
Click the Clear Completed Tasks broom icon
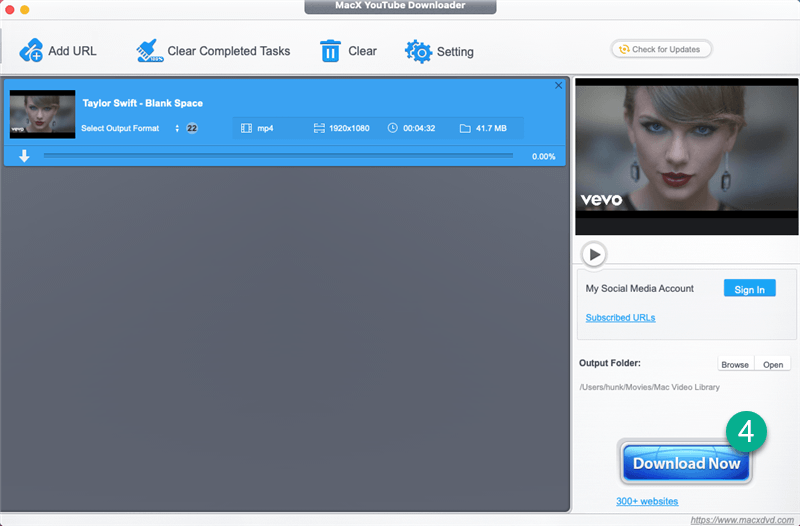pos(150,51)
